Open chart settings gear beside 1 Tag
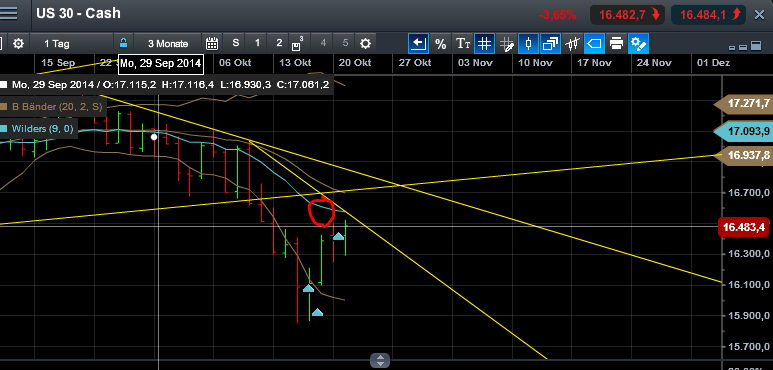The width and height of the screenshot is (773, 370). [18, 44]
